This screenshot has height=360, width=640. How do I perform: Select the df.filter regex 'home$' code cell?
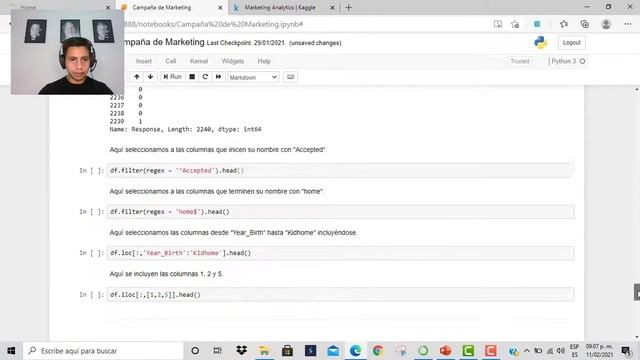tap(340, 212)
